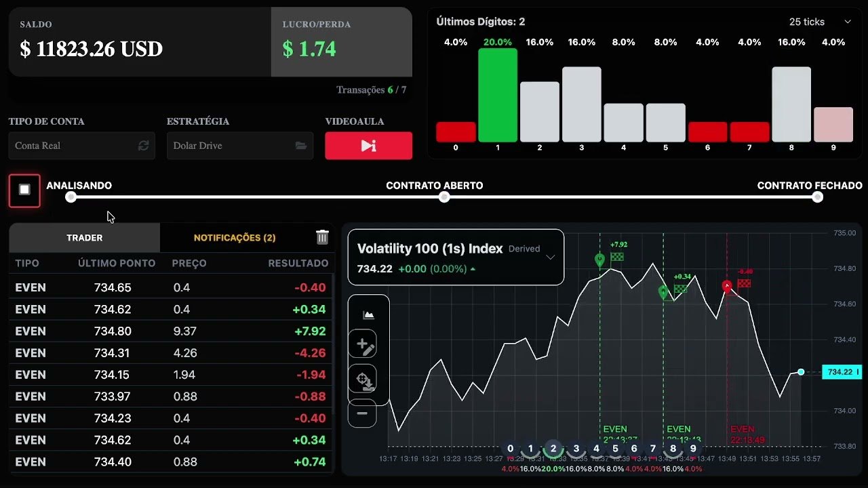Open the Conta Real account field

click(x=82, y=146)
